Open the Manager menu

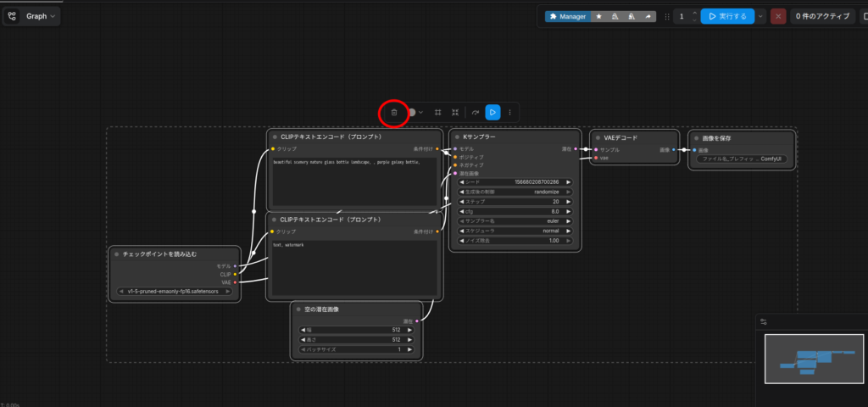click(x=567, y=16)
